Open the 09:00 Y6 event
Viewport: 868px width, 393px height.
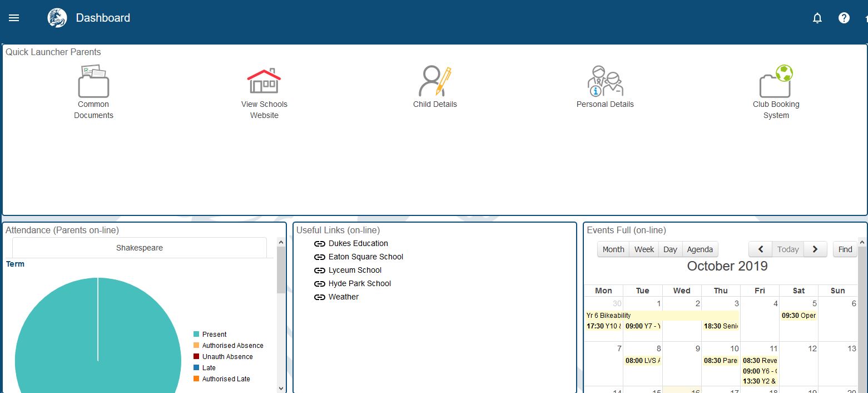point(760,371)
